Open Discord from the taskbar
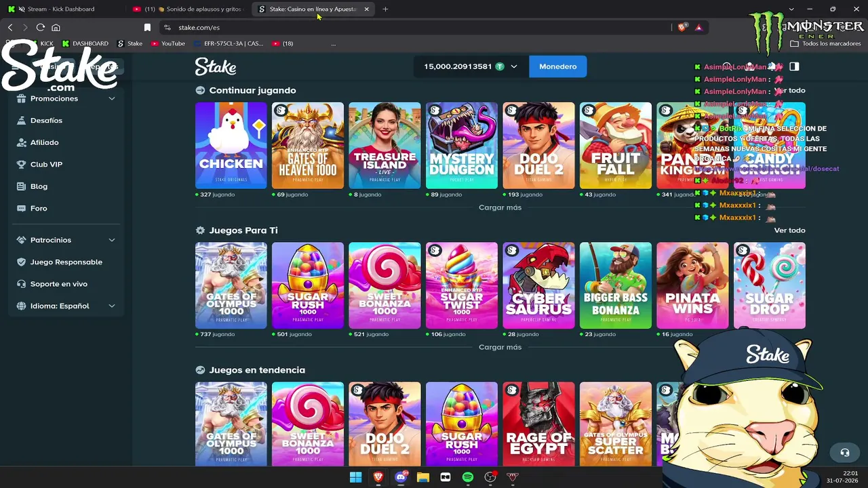The image size is (868, 488). pos(401,477)
